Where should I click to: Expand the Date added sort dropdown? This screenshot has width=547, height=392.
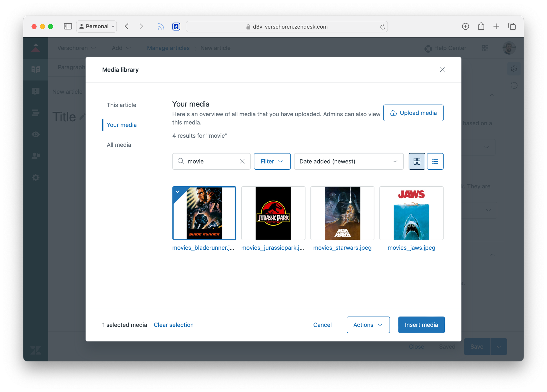(348, 161)
